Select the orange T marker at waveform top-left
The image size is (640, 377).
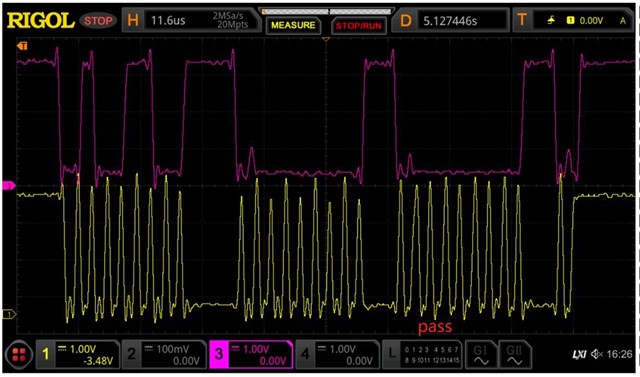pos(22,46)
